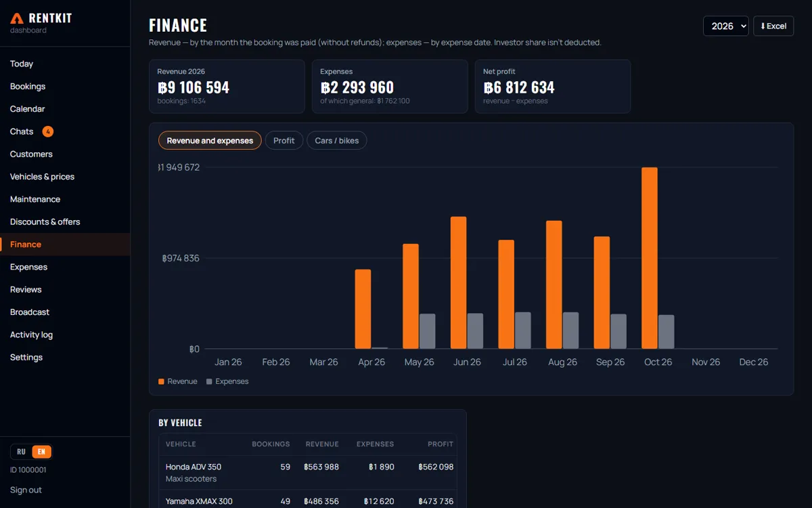Open Calendar page
The height and width of the screenshot is (508, 812).
click(65, 109)
